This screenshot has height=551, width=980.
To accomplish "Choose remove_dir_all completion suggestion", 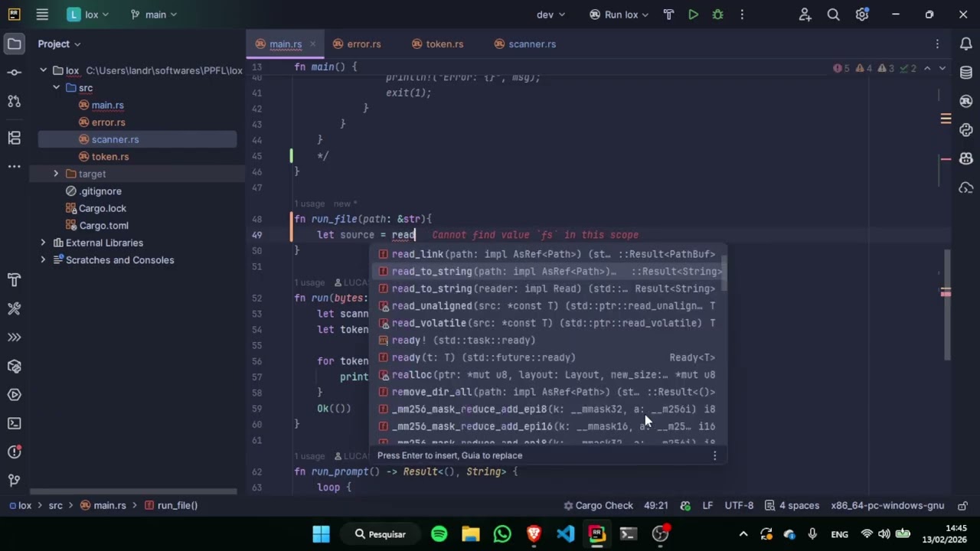I will pos(547,392).
